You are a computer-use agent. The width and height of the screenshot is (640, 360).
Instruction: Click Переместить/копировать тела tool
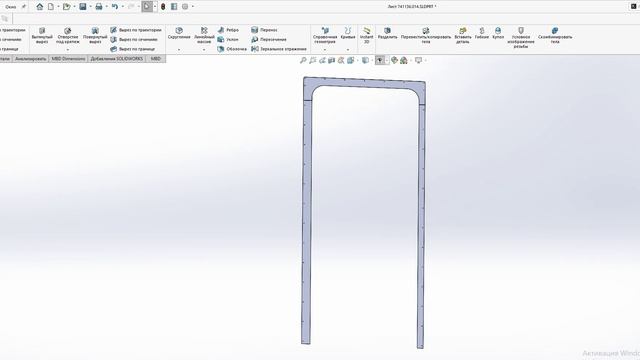[426, 36]
